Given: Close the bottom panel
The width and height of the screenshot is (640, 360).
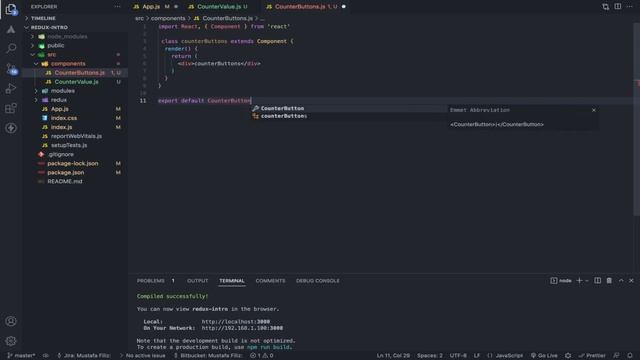Looking at the screenshot, I should [631, 280].
